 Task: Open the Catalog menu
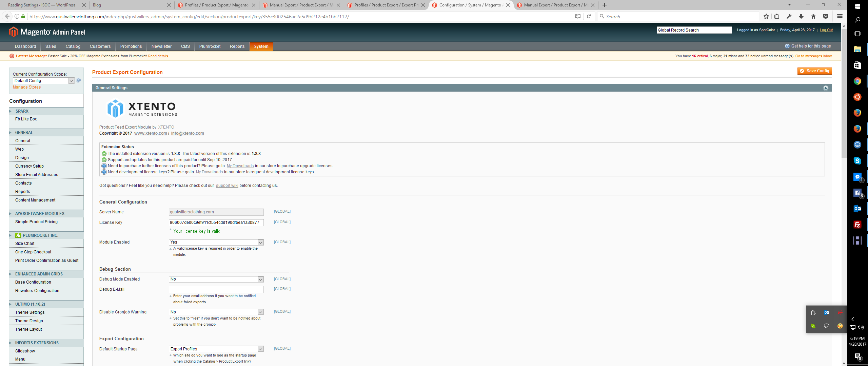click(73, 46)
